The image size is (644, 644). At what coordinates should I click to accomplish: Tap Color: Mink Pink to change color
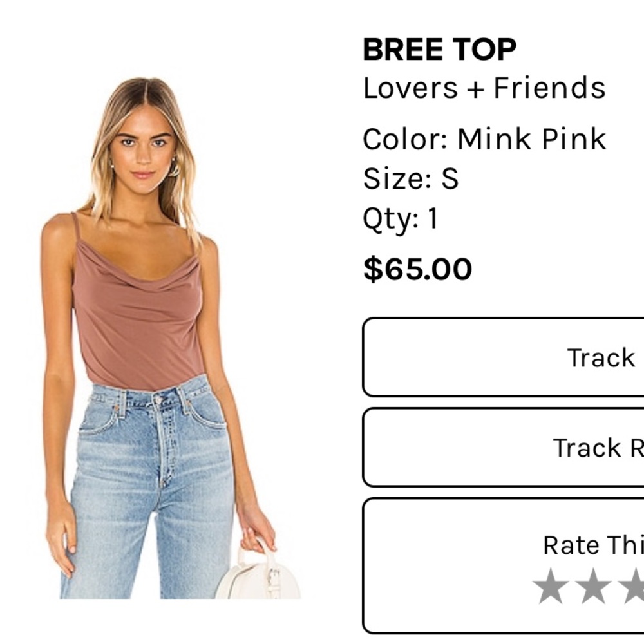pos(483,137)
